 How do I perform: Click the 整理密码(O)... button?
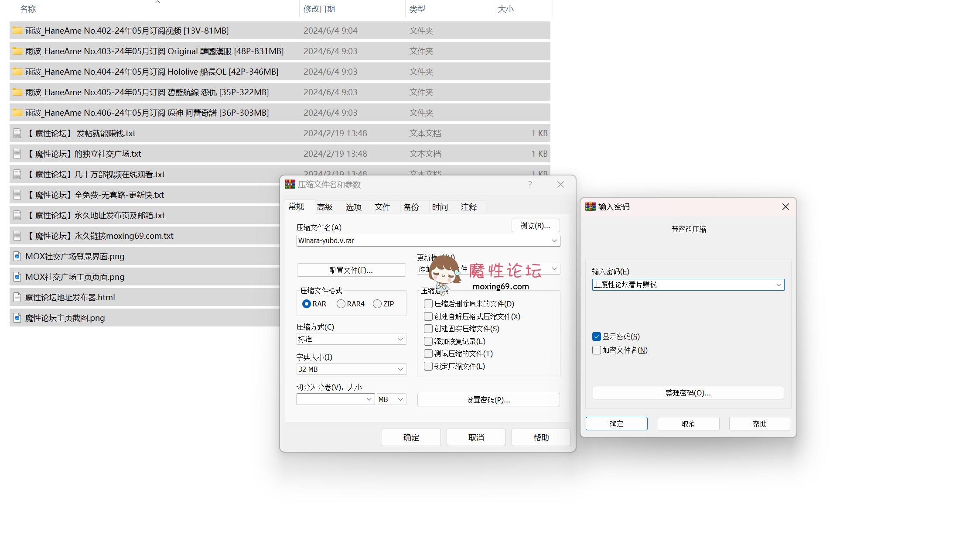pyautogui.click(x=688, y=393)
